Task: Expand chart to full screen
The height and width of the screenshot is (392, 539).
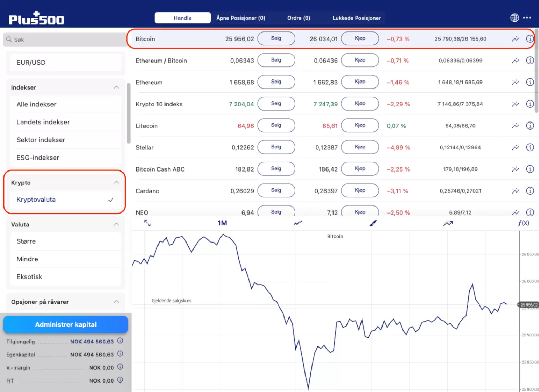Action: pyautogui.click(x=147, y=223)
